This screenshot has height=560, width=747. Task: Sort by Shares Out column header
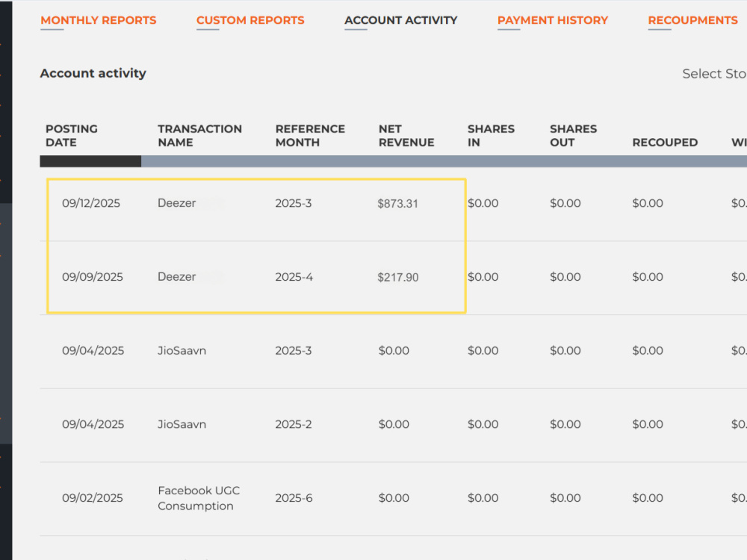click(573, 136)
